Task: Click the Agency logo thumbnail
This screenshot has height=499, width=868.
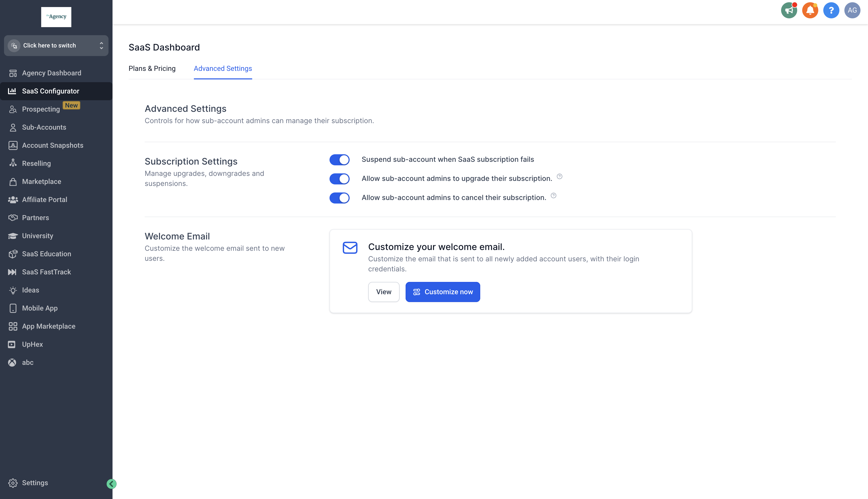Action: 56,17
